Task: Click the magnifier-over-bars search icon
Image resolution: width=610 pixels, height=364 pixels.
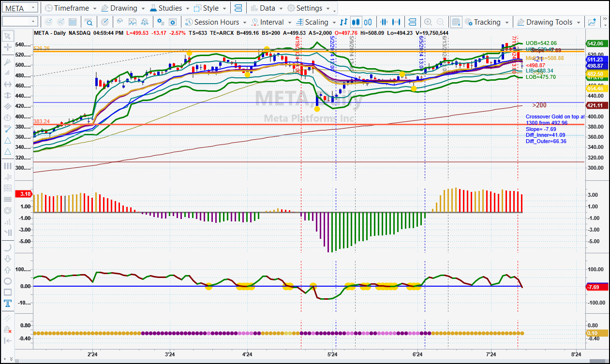Action: tap(89, 22)
